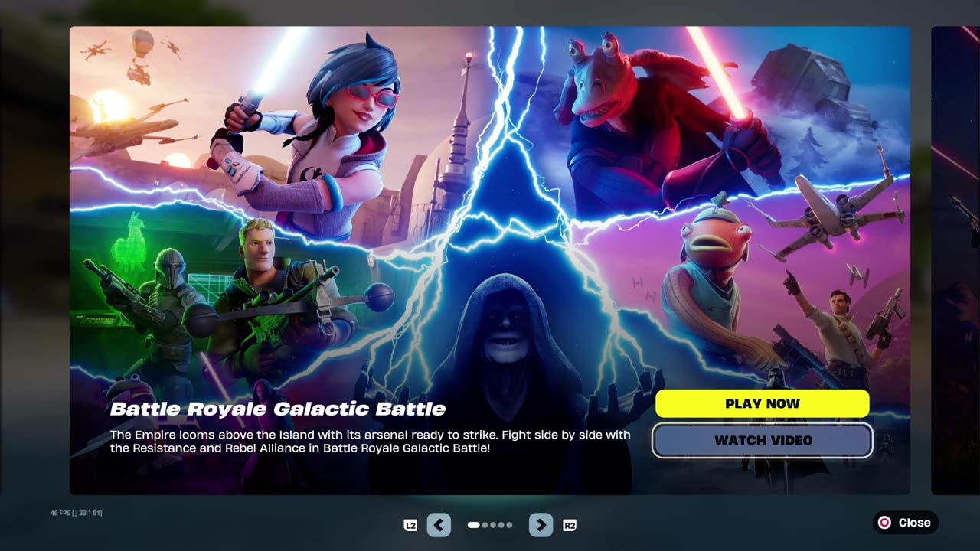Image resolution: width=980 pixels, height=551 pixels.
Task: Open the partially visible next news card
Action: [x=955, y=260]
